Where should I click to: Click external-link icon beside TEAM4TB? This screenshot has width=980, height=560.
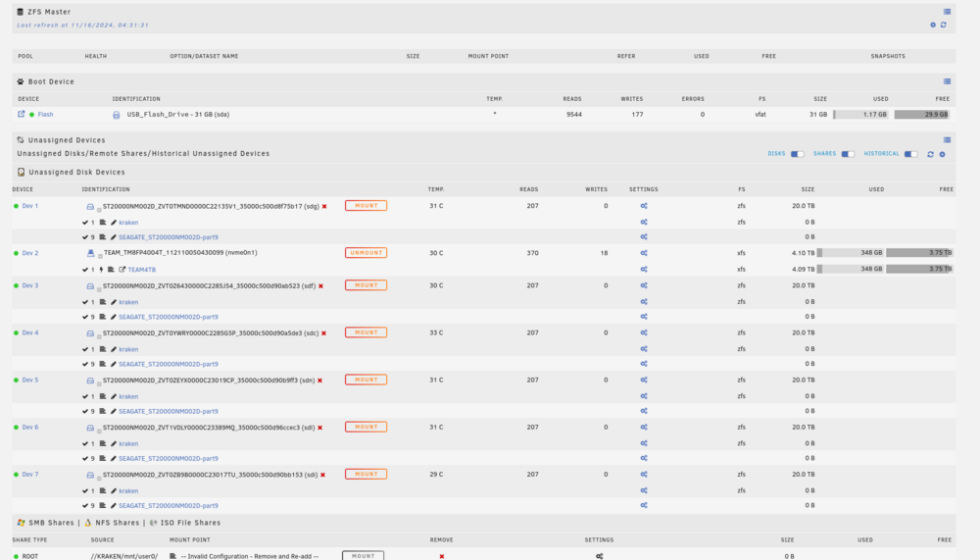(122, 270)
